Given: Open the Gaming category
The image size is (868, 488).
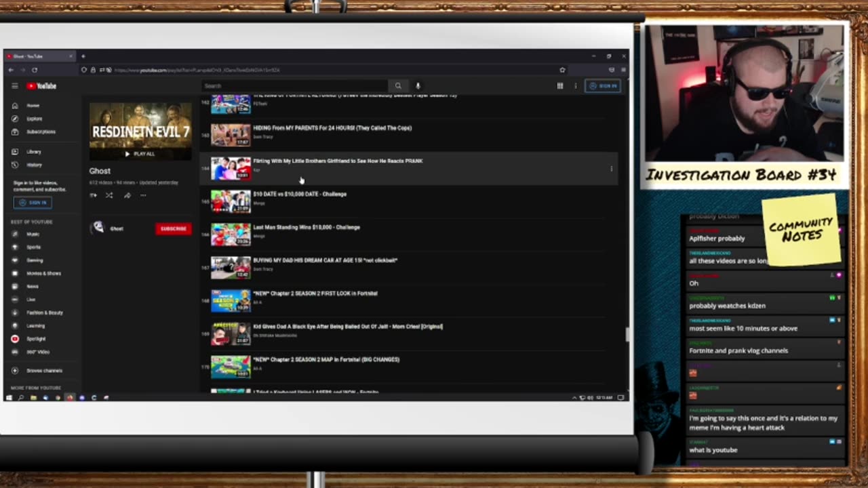Looking at the screenshot, I should 35,260.
